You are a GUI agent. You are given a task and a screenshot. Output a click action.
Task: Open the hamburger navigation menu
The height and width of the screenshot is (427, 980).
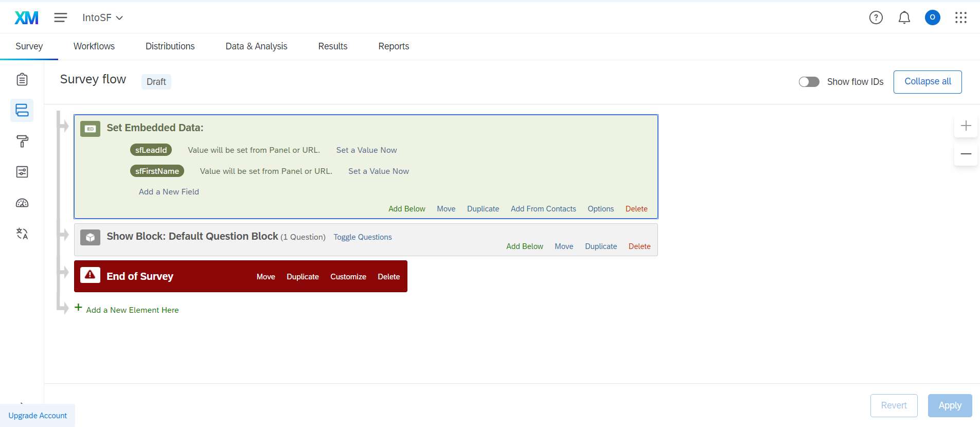pos(61,17)
